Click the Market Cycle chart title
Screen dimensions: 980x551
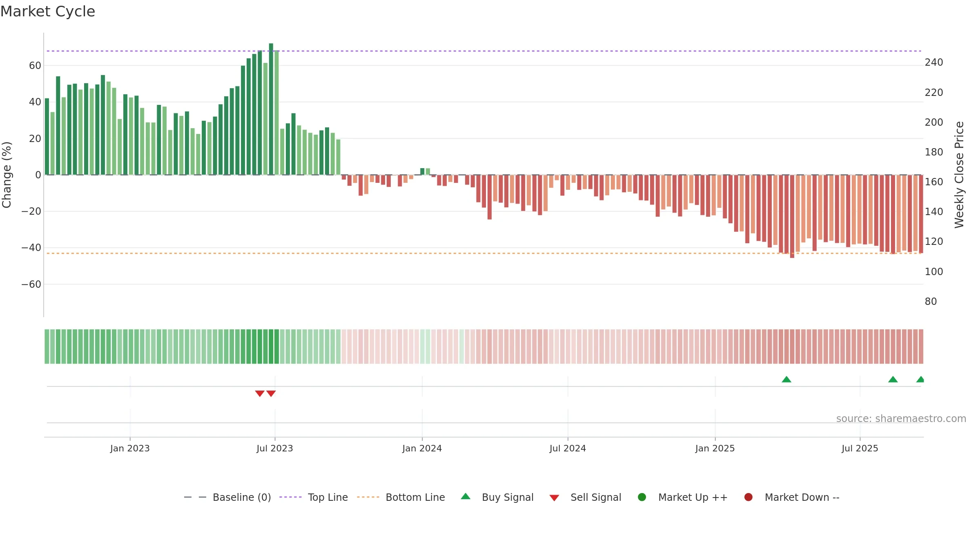[48, 11]
